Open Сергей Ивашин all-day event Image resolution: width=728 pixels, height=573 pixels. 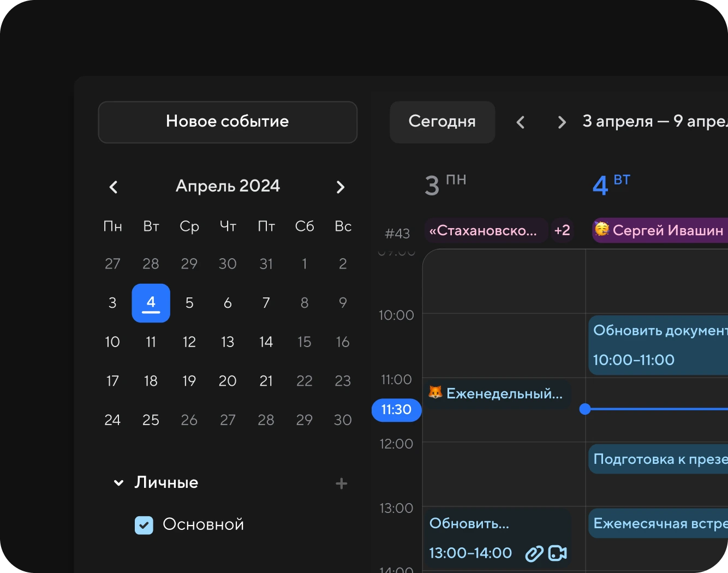click(x=660, y=230)
